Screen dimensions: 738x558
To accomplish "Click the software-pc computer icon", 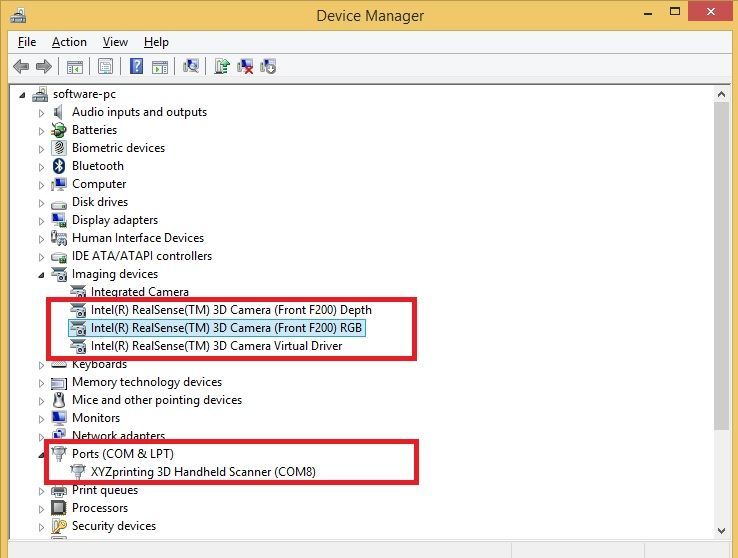I will pyautogui.click(x=40, y=94).
